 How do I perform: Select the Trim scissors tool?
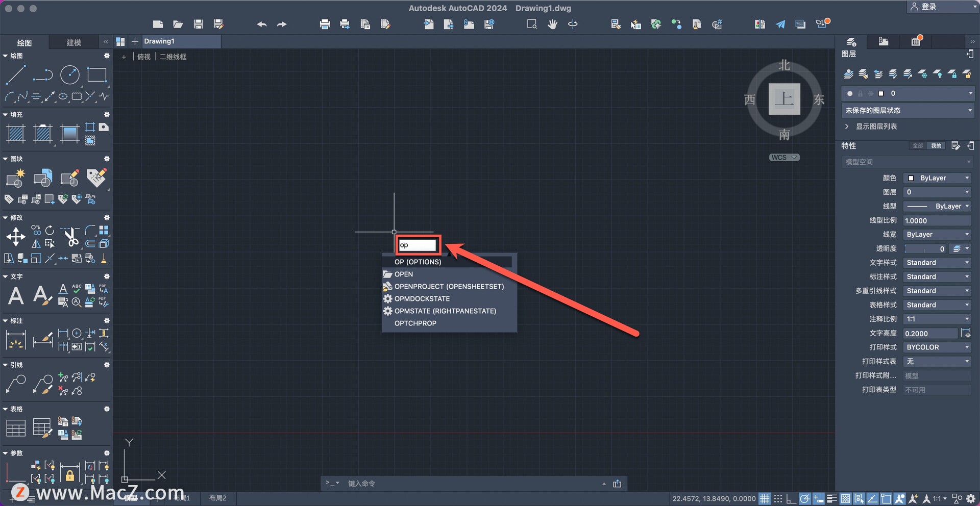click(x=70, y=237)
